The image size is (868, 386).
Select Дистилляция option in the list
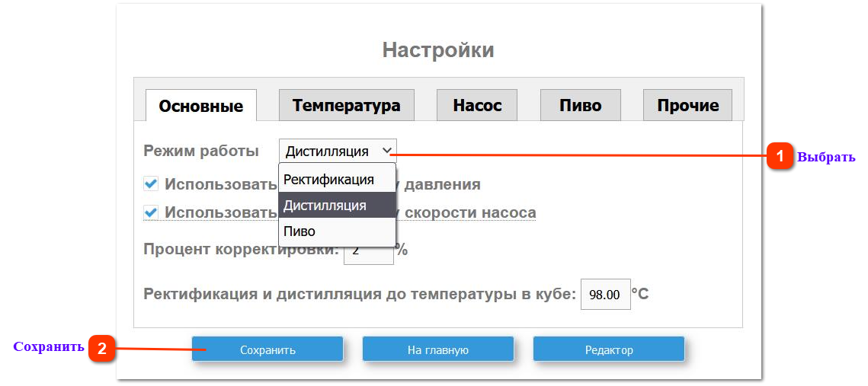point(337,205)
